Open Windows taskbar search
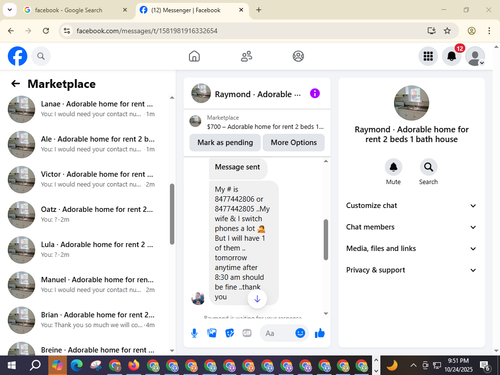 35,365
